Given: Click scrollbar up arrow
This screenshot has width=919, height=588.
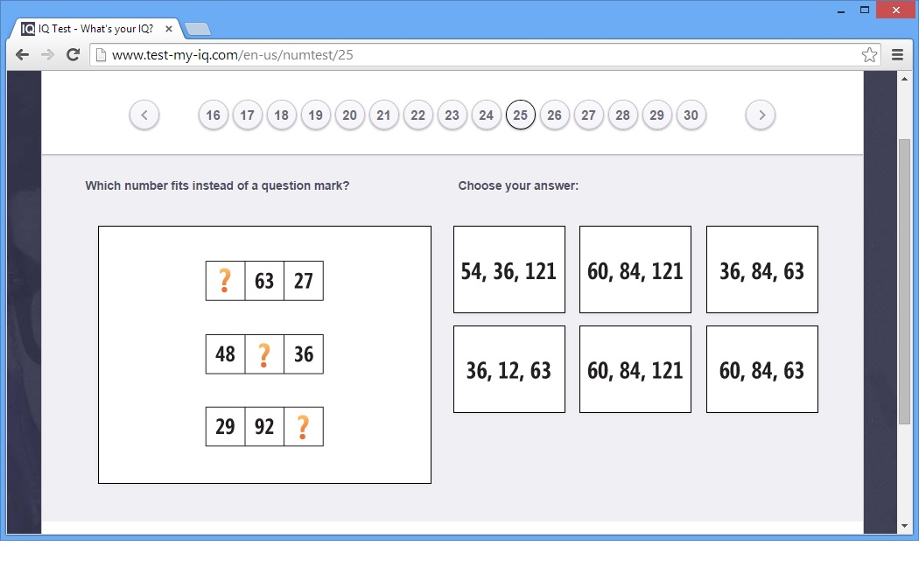Looking at the screenshot, I should (x=904, y=79).
